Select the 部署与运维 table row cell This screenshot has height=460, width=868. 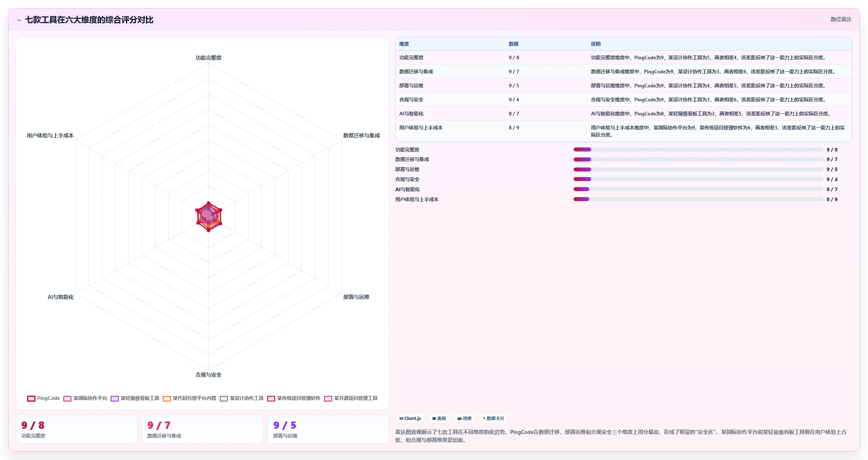411,86
